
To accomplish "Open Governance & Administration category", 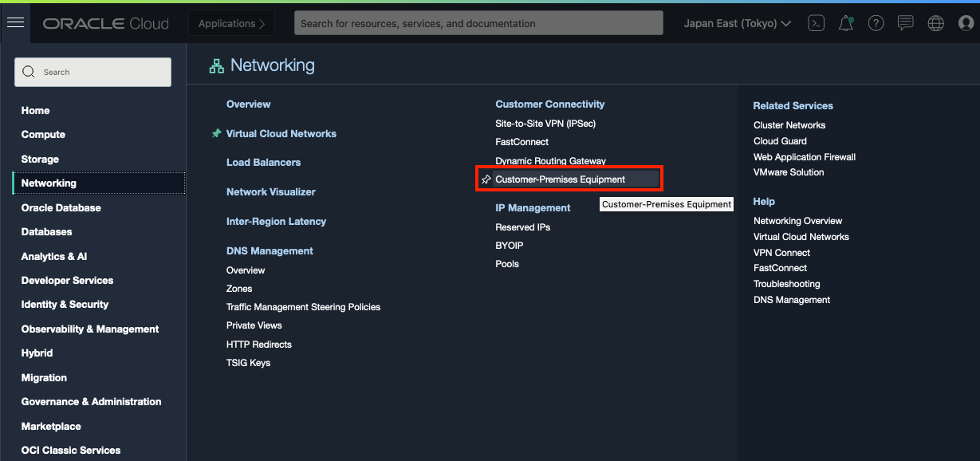I will (x=92, y=402).
